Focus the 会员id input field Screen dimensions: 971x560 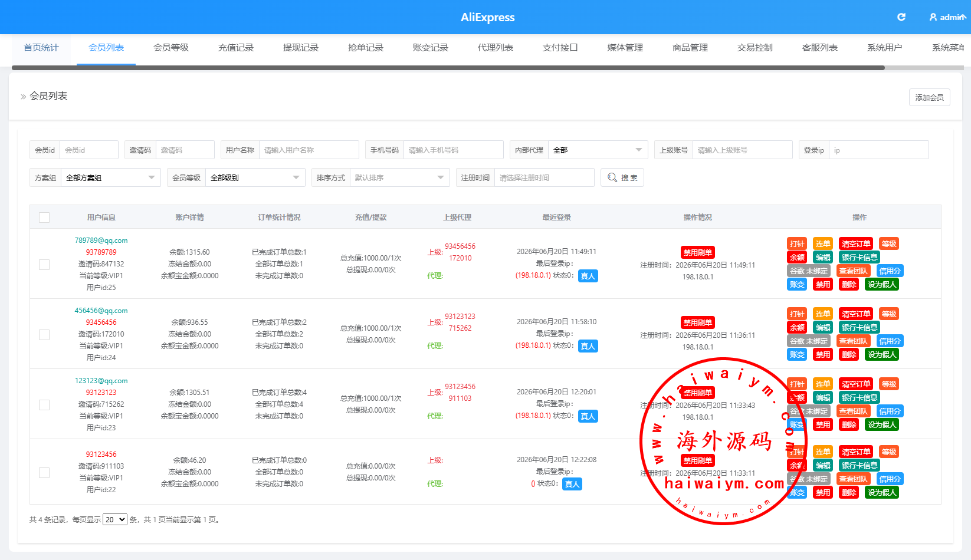[89, 150]
